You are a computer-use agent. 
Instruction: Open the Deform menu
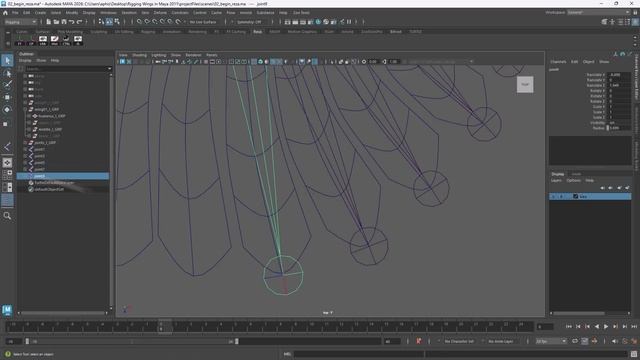pos(160,13)
